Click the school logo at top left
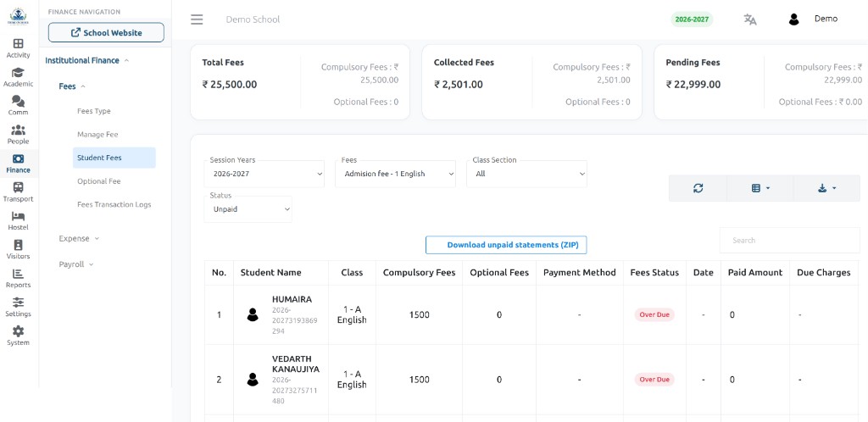 coord(17,16)
